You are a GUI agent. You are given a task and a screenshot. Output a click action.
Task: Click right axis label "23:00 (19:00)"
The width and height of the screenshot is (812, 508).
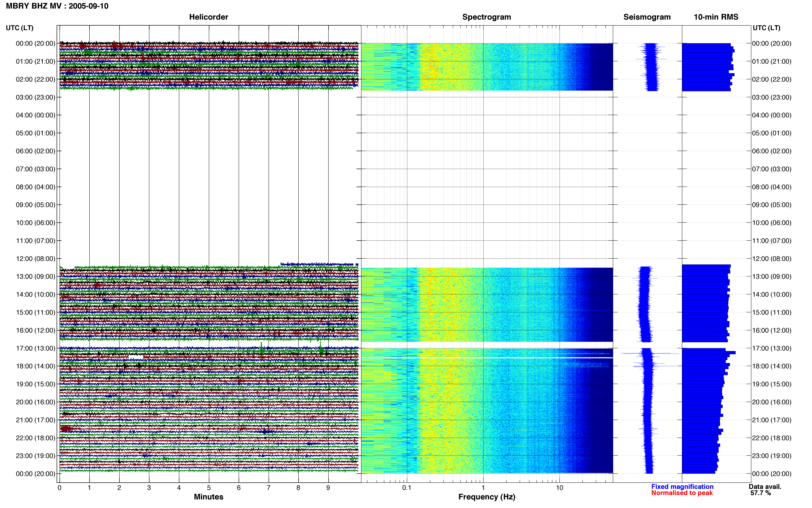[x=772, y=456]
